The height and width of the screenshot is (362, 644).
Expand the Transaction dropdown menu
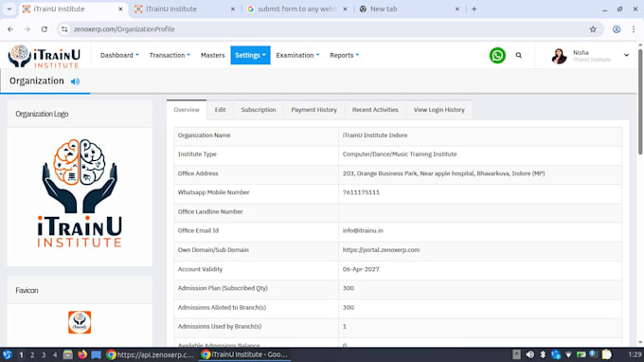pyautogui.click(x=170, y=56)
